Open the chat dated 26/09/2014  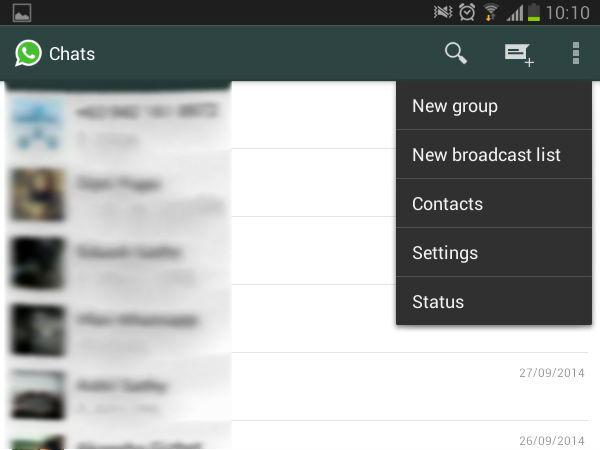click(x=300, y=438)
